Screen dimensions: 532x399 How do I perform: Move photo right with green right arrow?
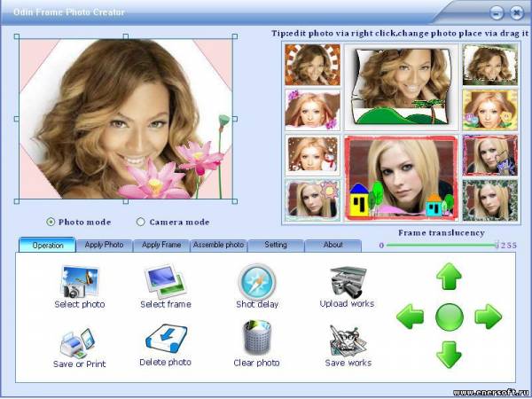tap(489, 317)
